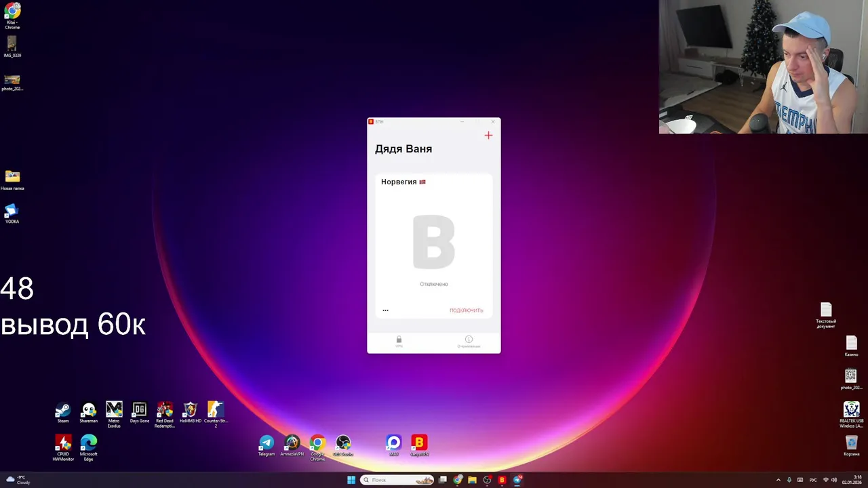Expand hidden system tray icons
Screen dimensions: 868x488
pos(778,480)
